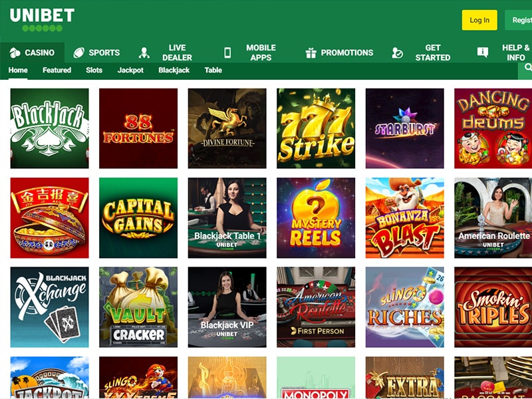Open the Help & Info menu
This screenshot has width=532, height=399.
point(503,53)
